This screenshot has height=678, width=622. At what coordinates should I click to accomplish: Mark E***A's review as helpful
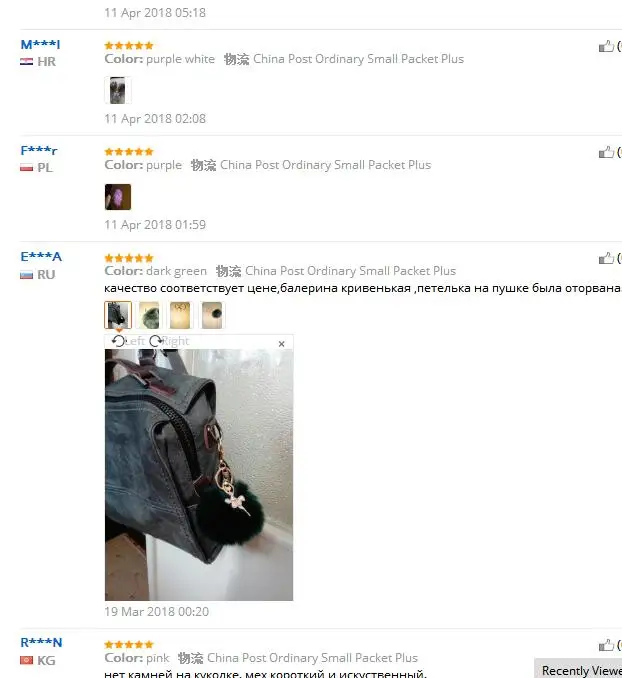tap(606, 258)
